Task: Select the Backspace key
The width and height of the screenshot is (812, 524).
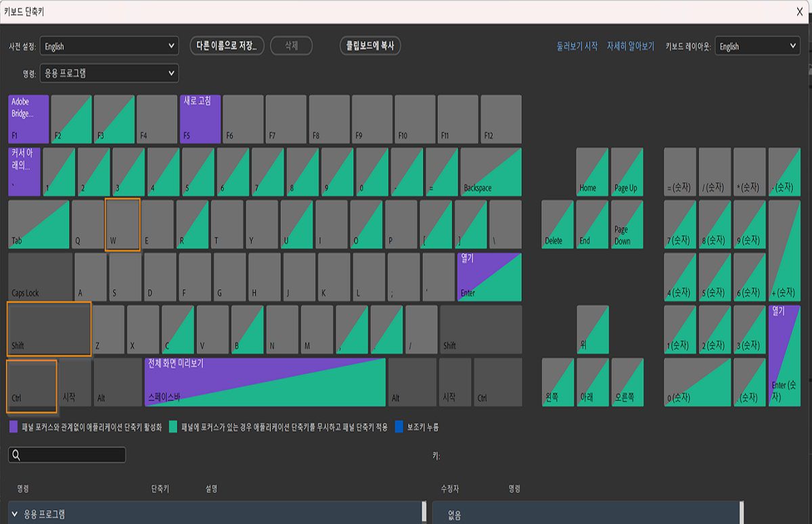Action: tap(491, 172)
